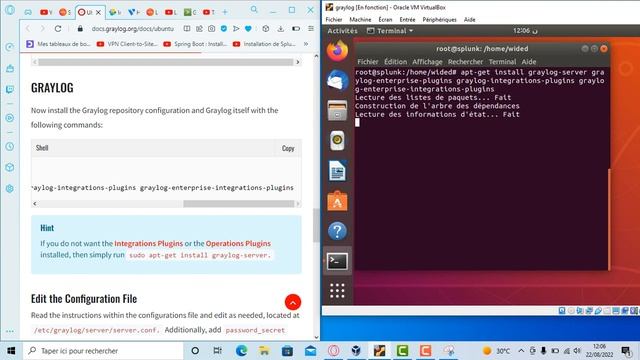Click the code block horizontal scrollbar thumb
640x360 pixels.
tap(238, 203)
